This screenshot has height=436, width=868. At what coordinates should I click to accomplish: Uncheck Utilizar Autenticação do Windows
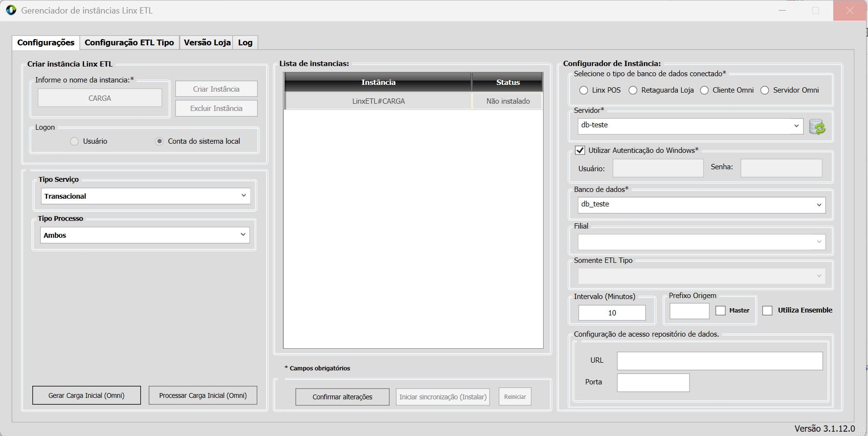click(x=580, y=150)
